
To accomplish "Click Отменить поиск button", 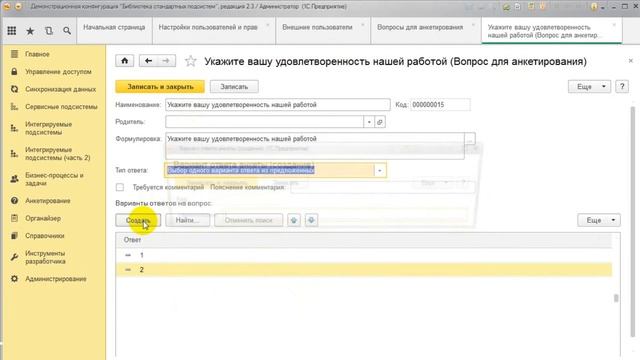I will pyautogui.click(x=249, y=220).
